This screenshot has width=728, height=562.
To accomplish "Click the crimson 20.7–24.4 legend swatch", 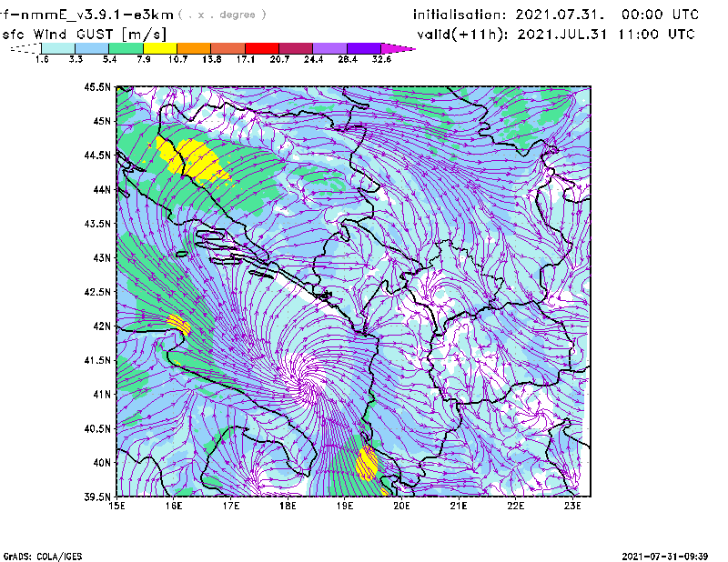I will tap(296, 48).
